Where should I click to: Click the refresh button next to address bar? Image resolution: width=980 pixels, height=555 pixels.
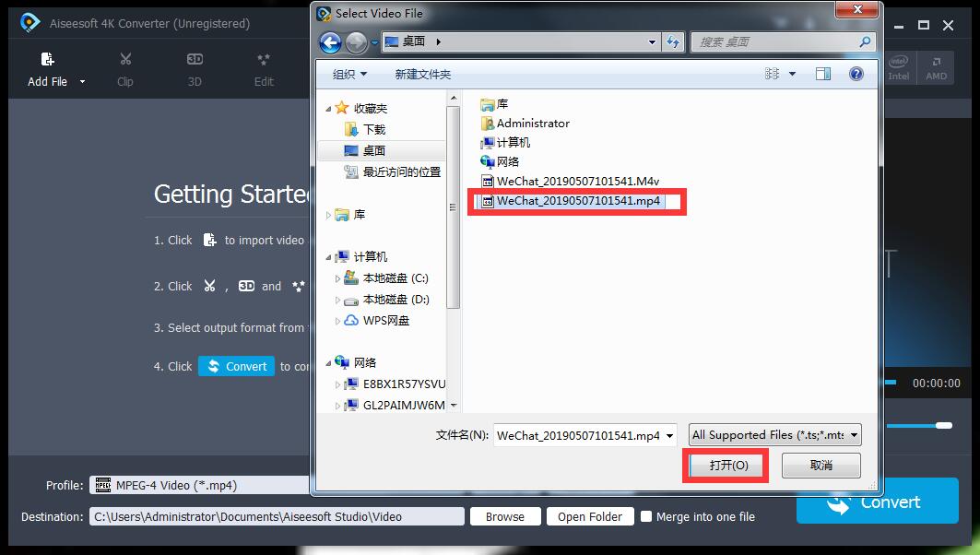[x=673, y=41]
